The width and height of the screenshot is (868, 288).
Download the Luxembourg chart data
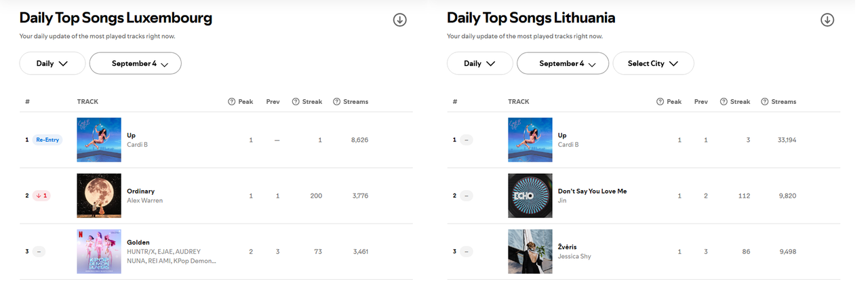(x=400, y=20)
